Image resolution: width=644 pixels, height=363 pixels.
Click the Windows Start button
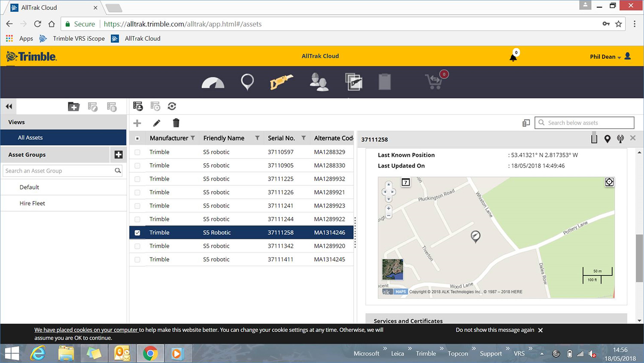point(12,354)
